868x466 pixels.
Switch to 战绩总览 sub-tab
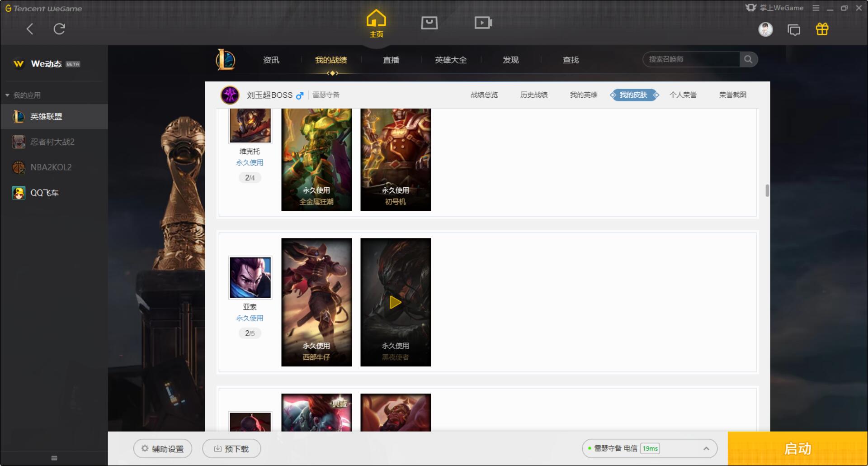coord(484,95)
